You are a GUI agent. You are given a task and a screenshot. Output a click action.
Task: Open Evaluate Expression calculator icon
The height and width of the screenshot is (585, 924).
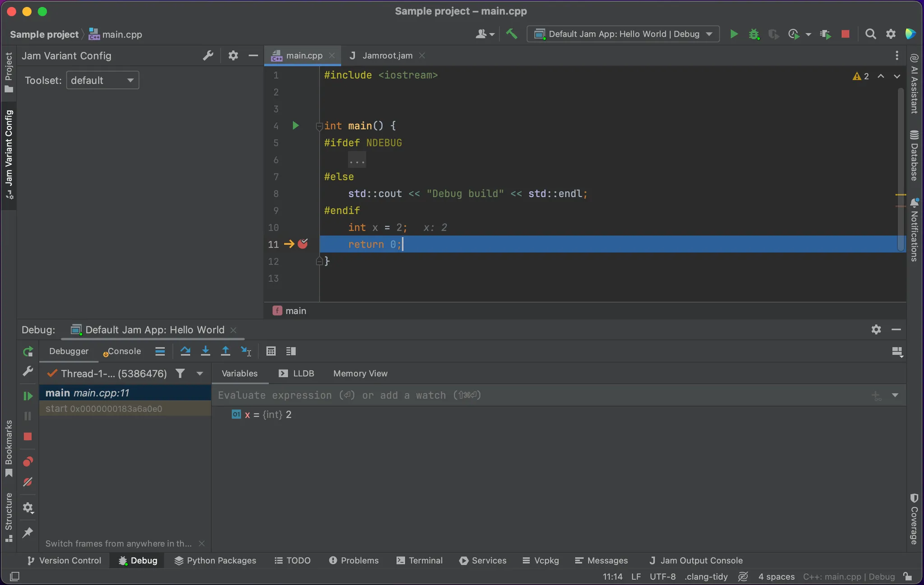271,351
